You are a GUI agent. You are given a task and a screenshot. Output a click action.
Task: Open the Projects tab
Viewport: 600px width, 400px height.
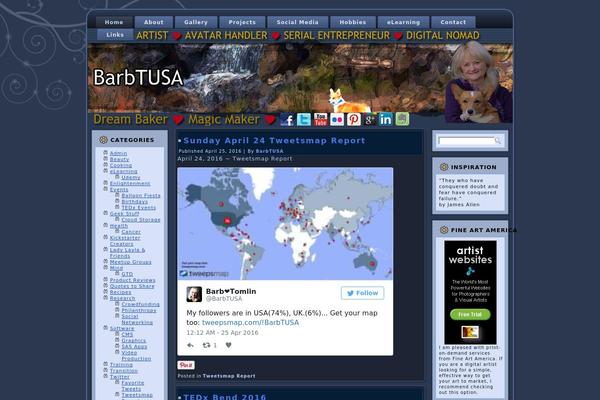tap(242, 22)
